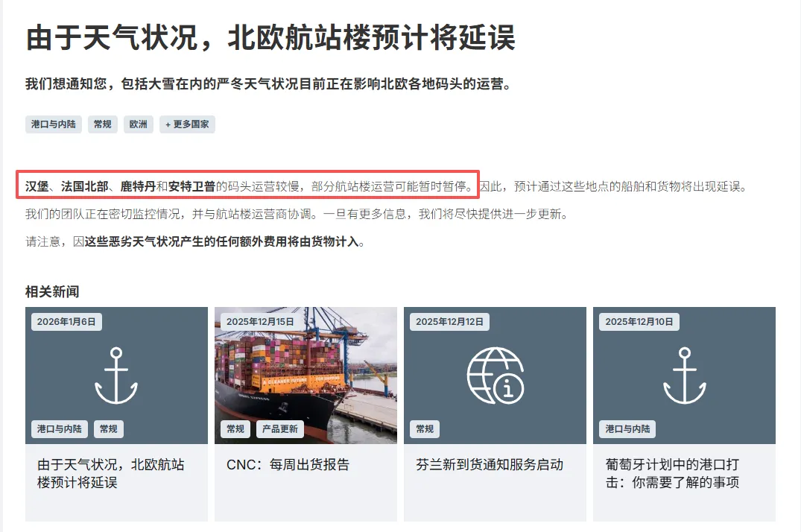Click the 2026年1月6日 date badge

pos(66,322)
